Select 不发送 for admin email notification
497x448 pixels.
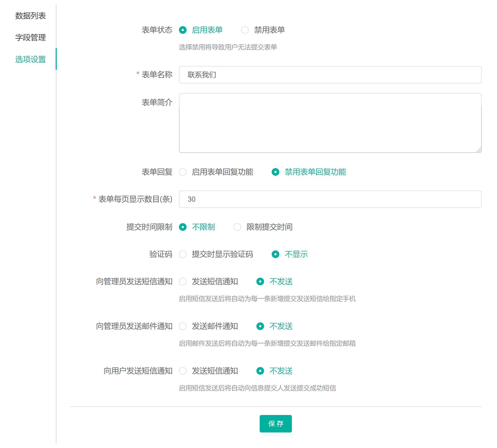point(260,326)
